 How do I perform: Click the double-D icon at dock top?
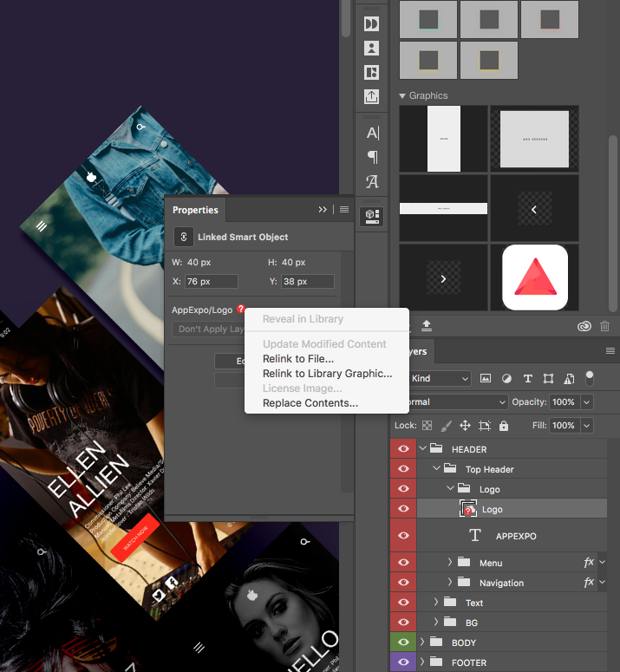pyautogui.click(x=371, y=23)
